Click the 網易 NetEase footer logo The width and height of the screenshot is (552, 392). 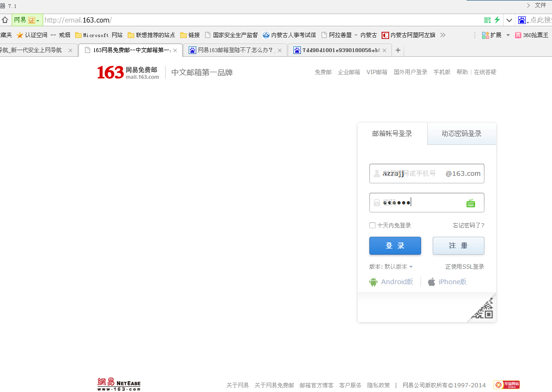(119, 384)
